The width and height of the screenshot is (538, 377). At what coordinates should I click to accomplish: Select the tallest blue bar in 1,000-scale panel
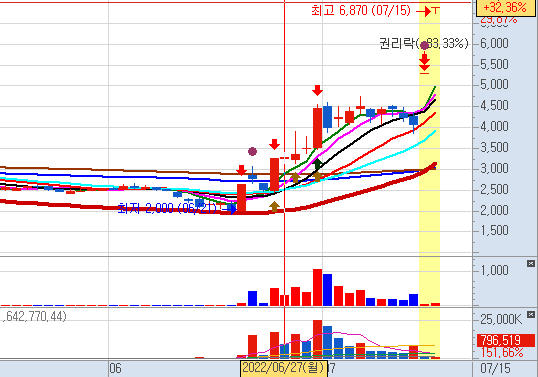pos(327,290)
